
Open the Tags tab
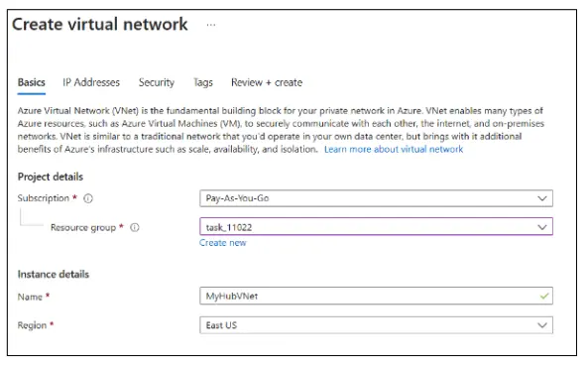[203, 82]
